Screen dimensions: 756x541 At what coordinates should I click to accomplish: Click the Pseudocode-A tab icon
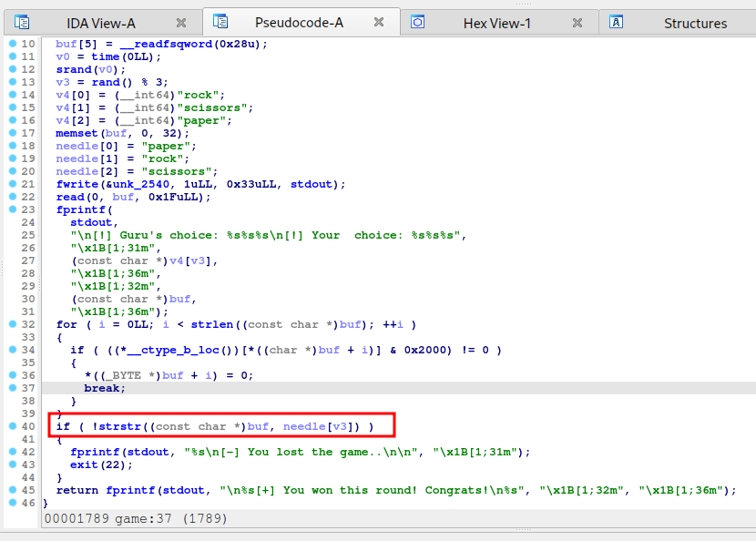pyautogui.click(x=220, y=23)
